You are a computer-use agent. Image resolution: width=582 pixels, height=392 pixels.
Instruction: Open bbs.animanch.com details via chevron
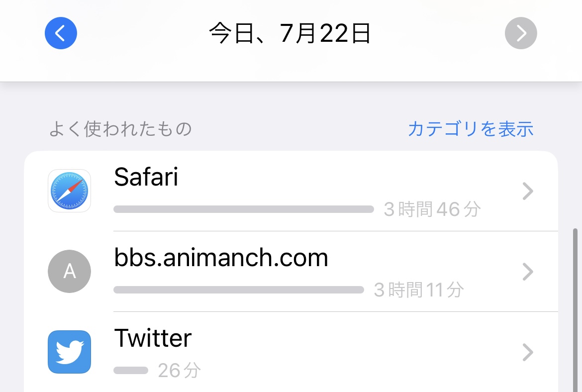528,272
